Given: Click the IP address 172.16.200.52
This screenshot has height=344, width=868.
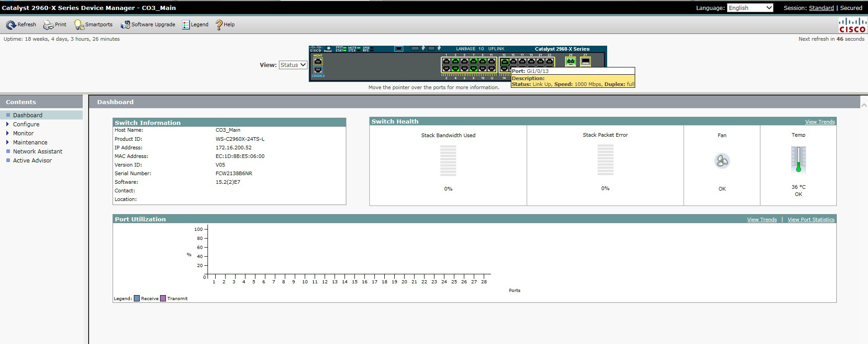Looking at the screenshot, I should click(233, 148).
